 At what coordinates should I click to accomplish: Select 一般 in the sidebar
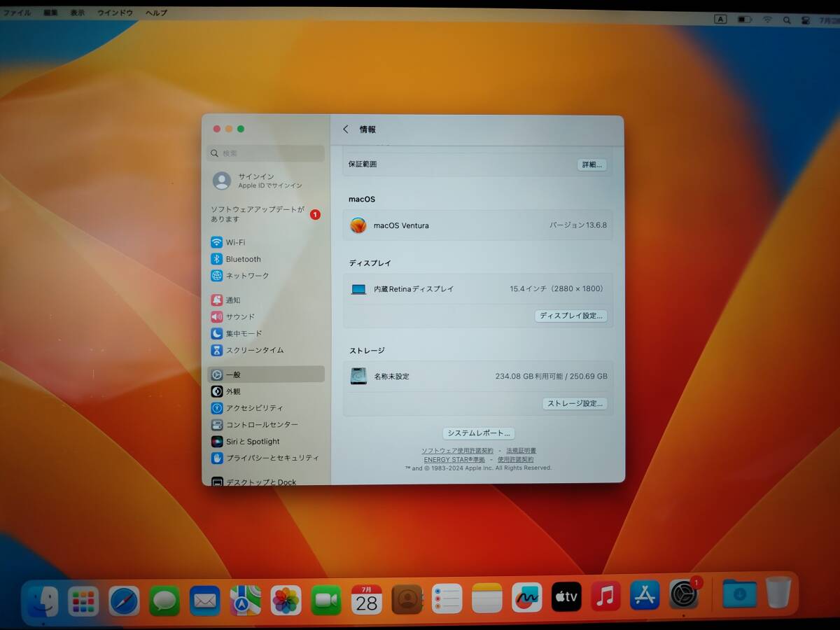(x=266, y=374)
